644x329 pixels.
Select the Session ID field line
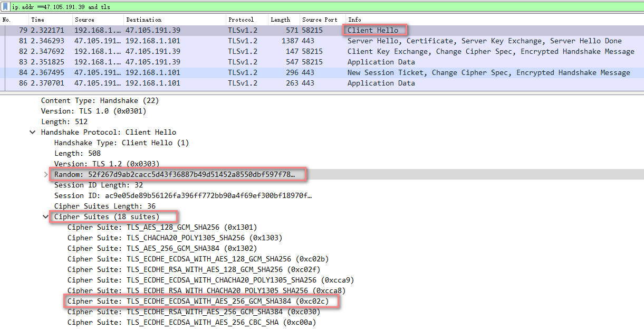[x=182, y=195]
